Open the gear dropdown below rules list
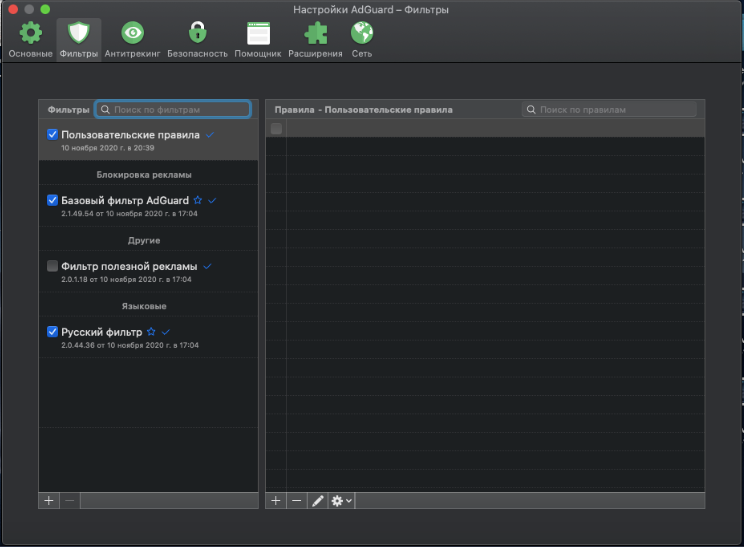Image resolution: width=744 pixels, height=547 pixels. click(342, 501)
